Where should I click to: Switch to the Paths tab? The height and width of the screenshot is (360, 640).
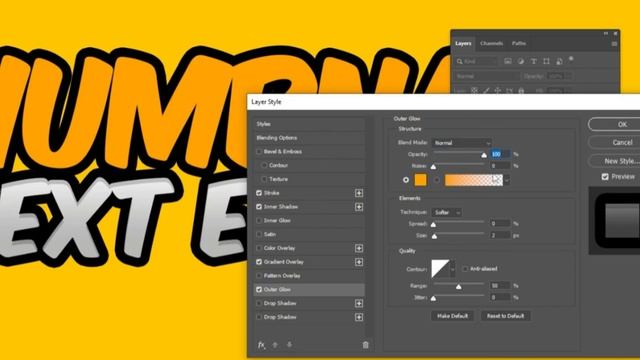pyautogui.click(x=519, y=44)
